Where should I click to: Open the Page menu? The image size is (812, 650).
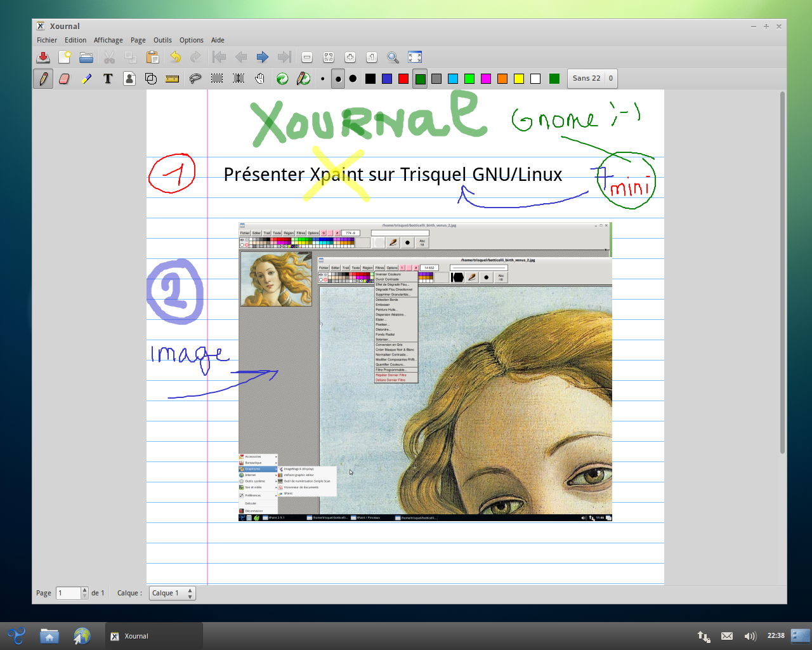138,40
